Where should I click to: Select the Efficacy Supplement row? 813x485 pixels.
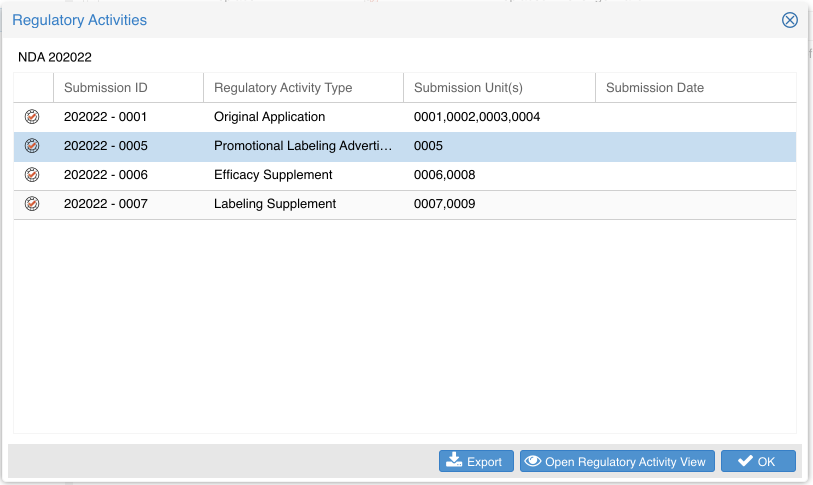[273, 175]
